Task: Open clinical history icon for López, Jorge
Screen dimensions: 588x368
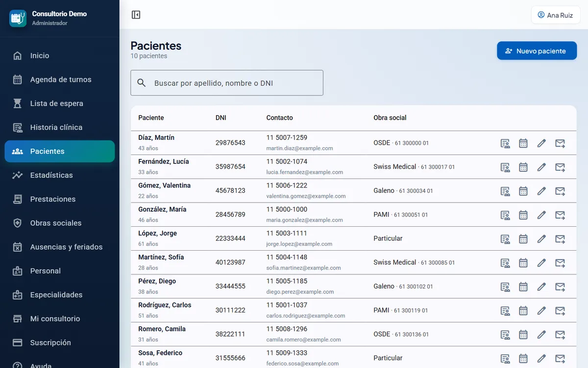Action: click(505, 239)
